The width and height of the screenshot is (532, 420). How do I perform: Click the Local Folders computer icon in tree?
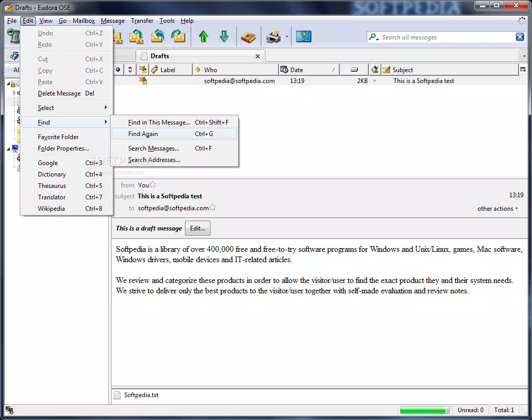tap(15, 148)
